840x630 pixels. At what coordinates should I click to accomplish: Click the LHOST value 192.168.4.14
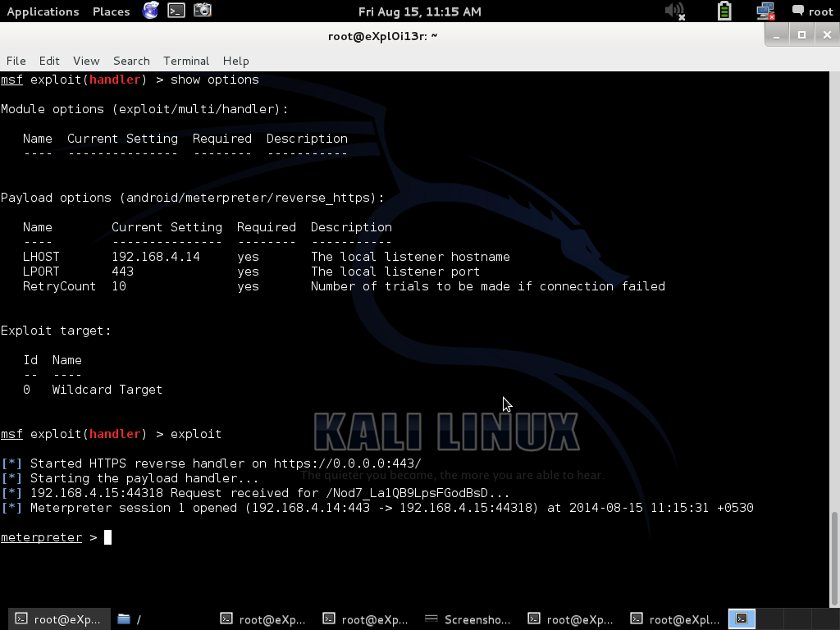(x=156, y=257)
